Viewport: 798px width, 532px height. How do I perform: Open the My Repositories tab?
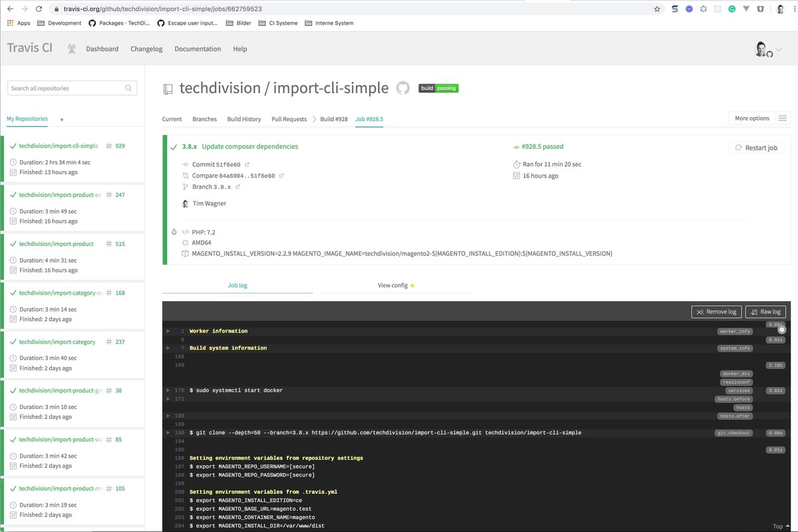(x=27, y=119)
